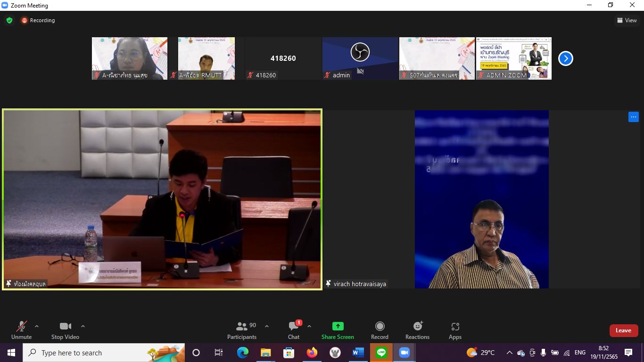Leave the meeting
Image resolution: width=644 pixels, height=362 pixels.
(623, 330)
